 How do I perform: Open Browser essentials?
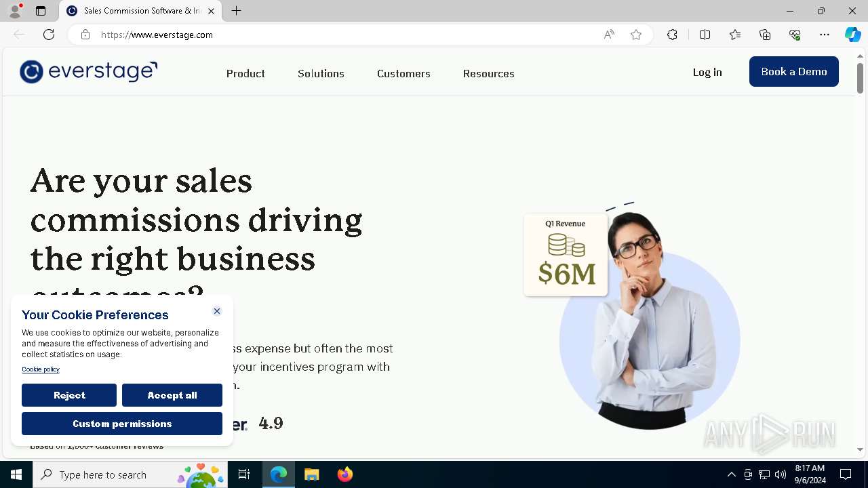[x=795, y=35]
